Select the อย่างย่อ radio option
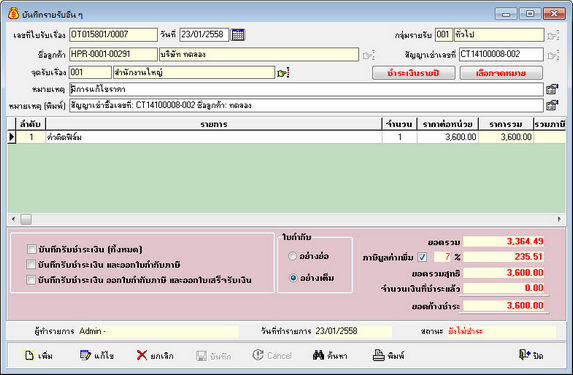573x375 pixels. click(x=293, y=256)
